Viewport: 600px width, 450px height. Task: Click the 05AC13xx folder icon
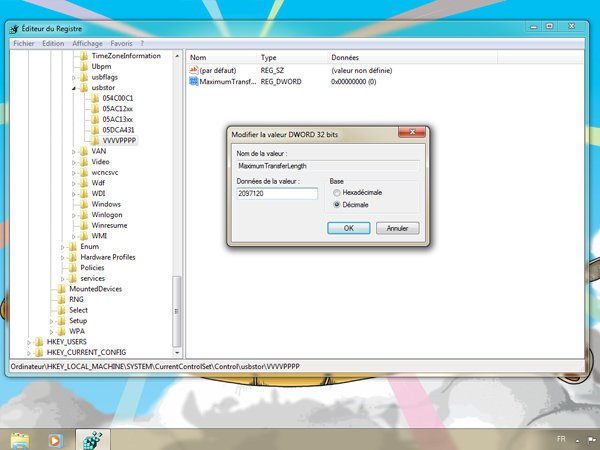[95, 119]
